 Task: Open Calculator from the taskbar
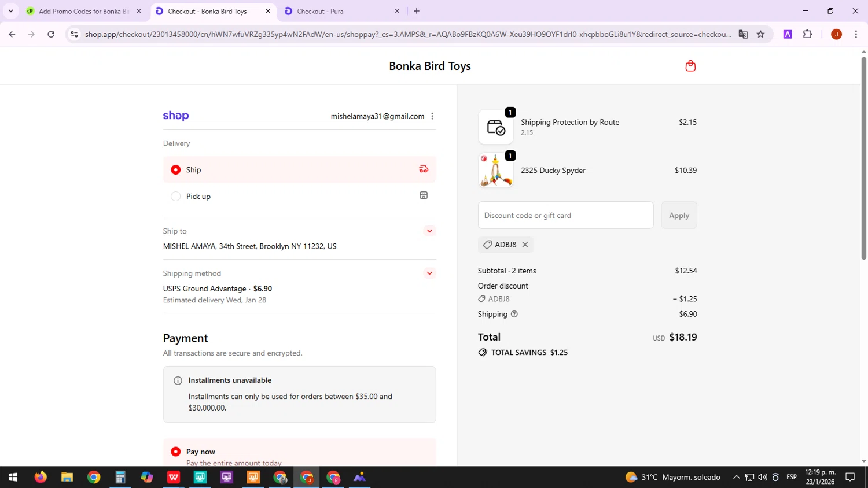[x=120, y=477]
